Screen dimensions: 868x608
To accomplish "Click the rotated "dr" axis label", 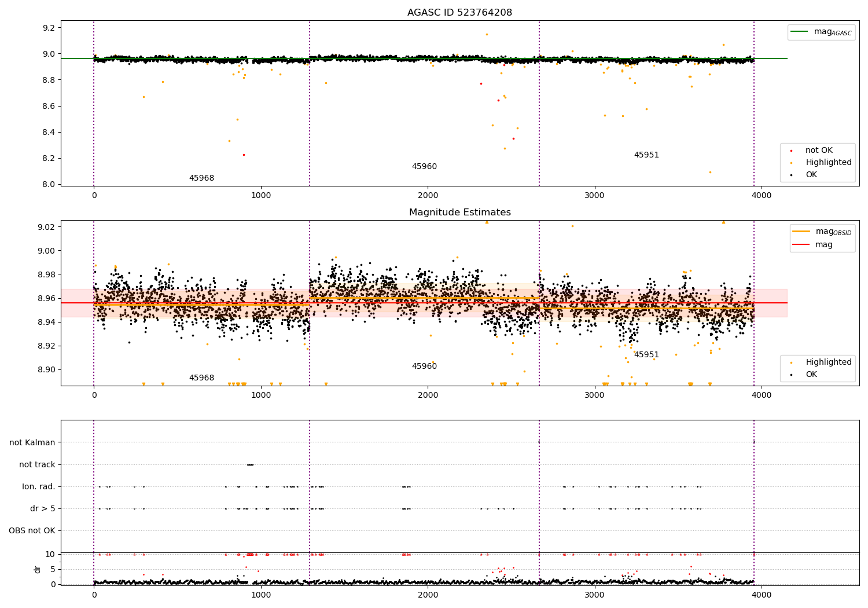I will coord(38,569).
